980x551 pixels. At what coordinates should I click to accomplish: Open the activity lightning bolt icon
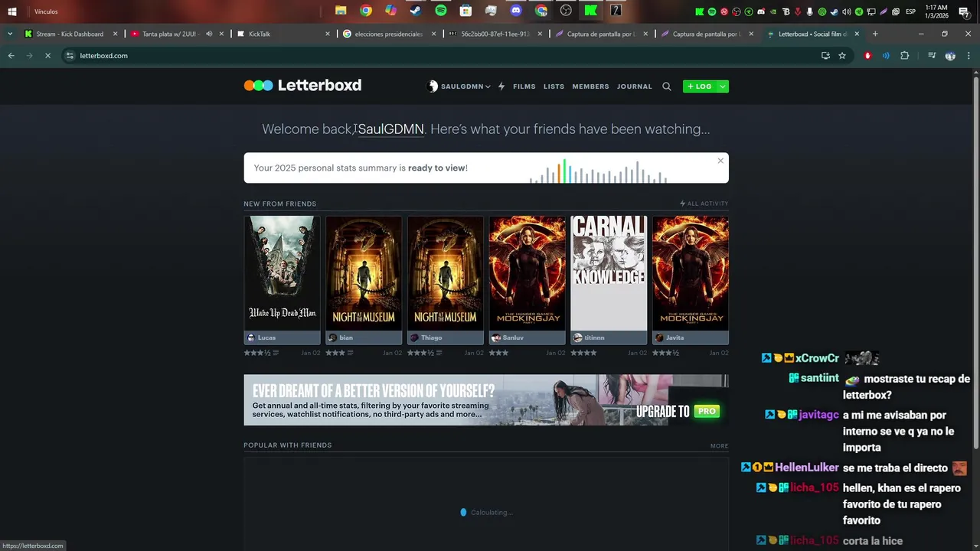(501, 86)
